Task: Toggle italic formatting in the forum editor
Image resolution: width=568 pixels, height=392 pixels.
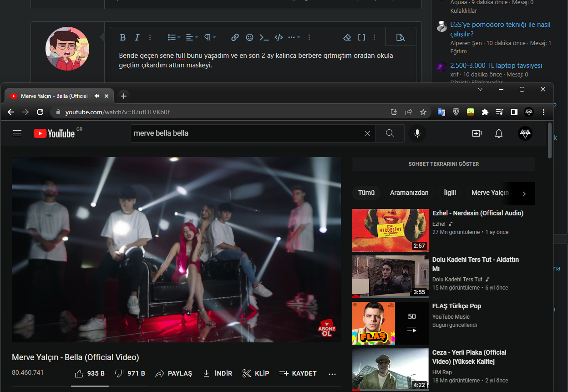Action: point(137,37)
